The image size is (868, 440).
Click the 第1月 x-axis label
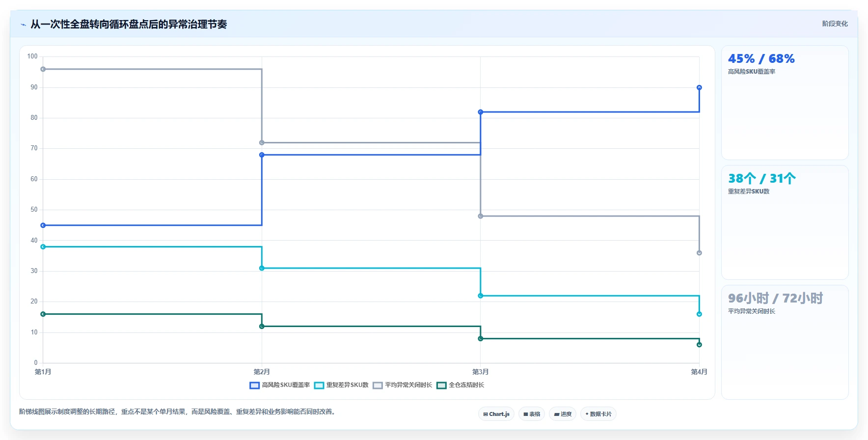click(x=43, y=372)
